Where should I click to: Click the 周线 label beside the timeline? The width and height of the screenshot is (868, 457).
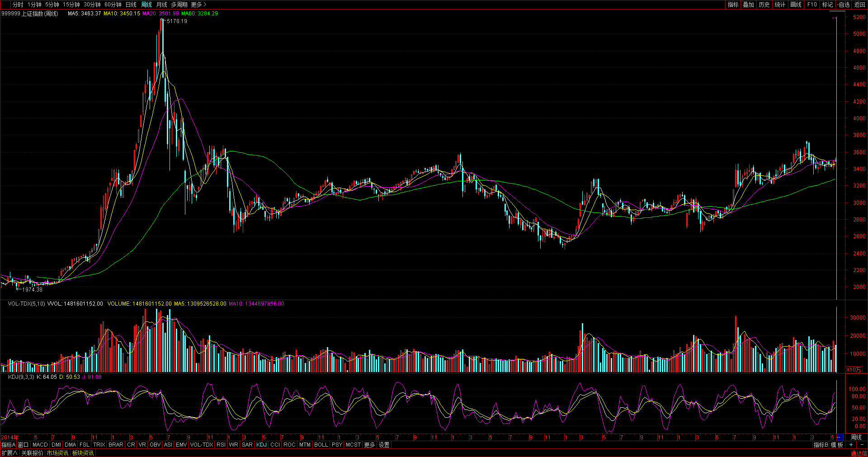click(856, 437)
